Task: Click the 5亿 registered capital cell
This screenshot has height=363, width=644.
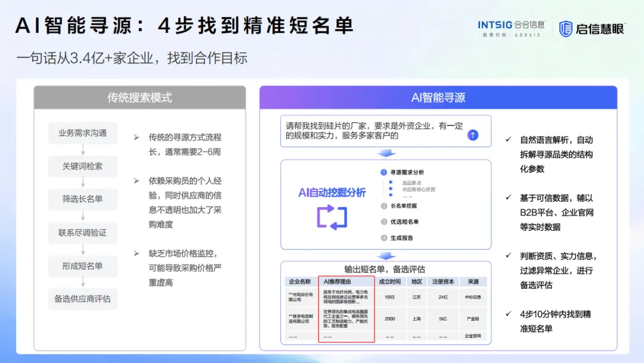Action: (442, 319)
